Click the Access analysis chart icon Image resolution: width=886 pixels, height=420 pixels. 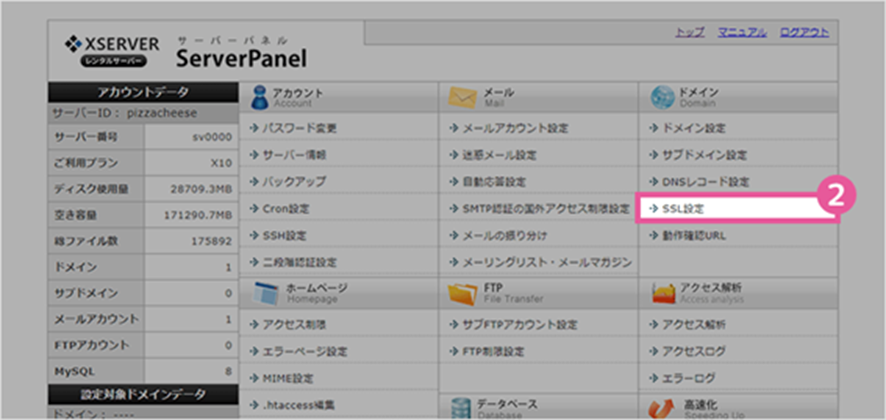(x=663, y=293)
